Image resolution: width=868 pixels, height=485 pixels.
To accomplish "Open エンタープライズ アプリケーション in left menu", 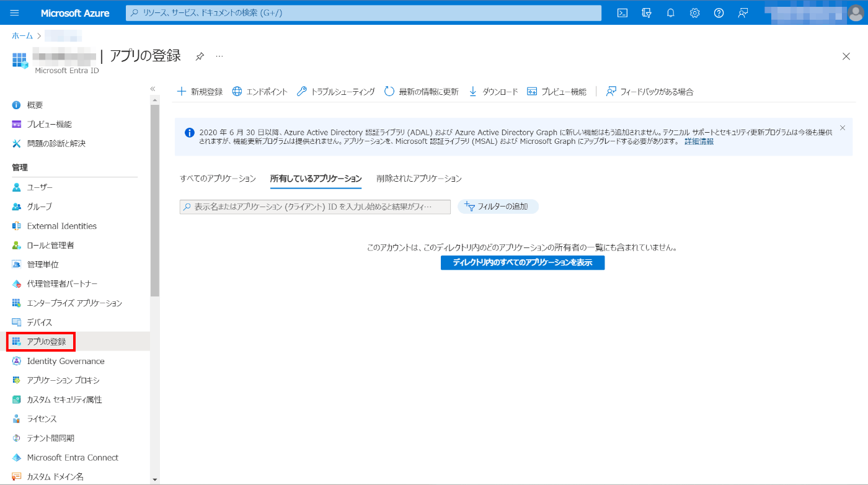I will point(75,303).
